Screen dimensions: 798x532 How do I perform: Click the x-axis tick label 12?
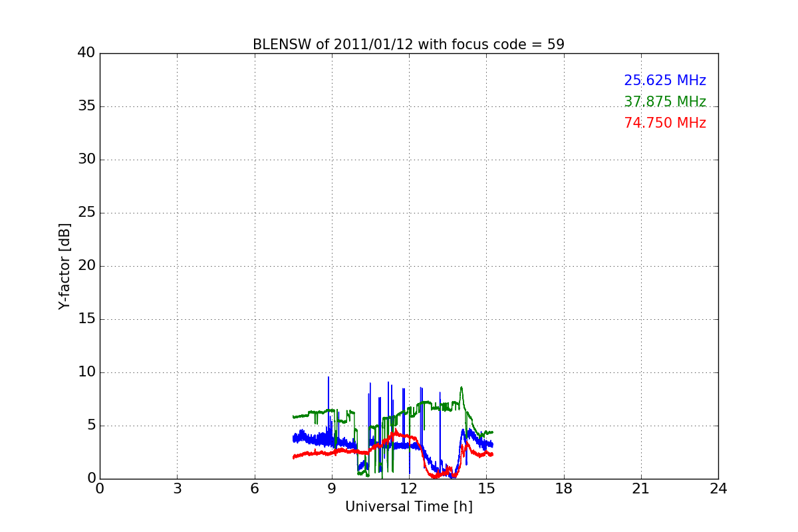409,489
